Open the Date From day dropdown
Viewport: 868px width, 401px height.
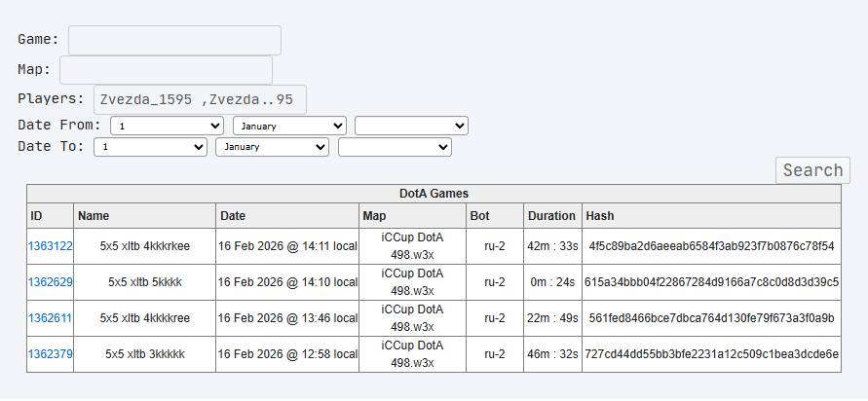(x=168, y=126)
